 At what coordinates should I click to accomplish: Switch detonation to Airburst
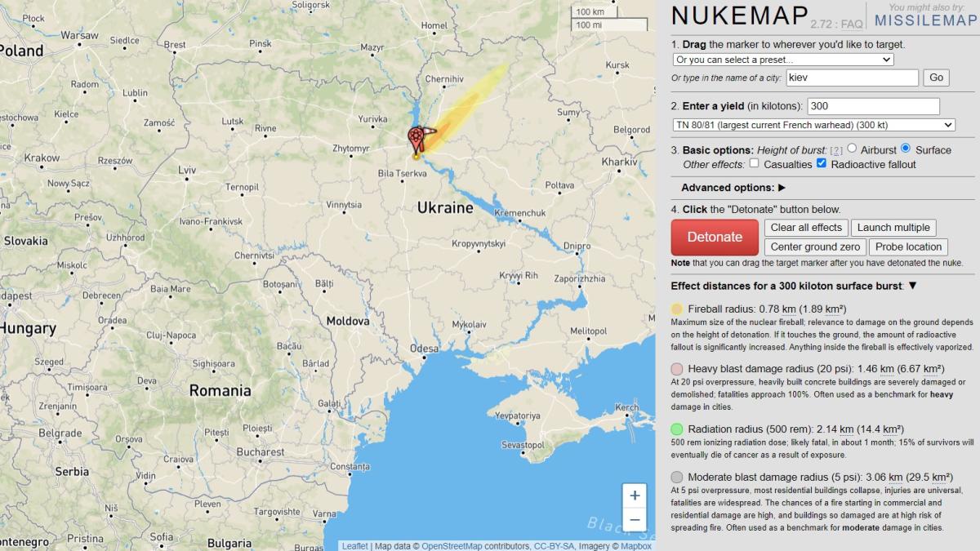[851, 149]
